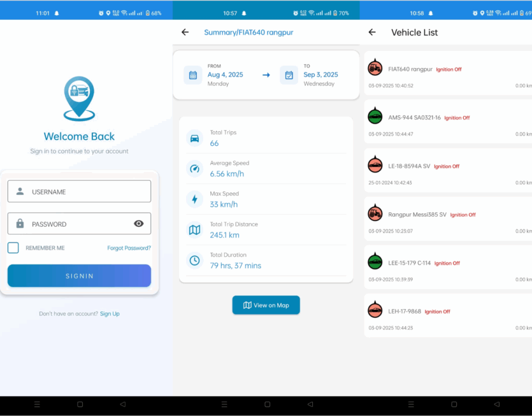This screenshot has height=416, width=532.
Task: Open the FROM date Aug 4, 2025 picker
Action: (x=226, y=75)
